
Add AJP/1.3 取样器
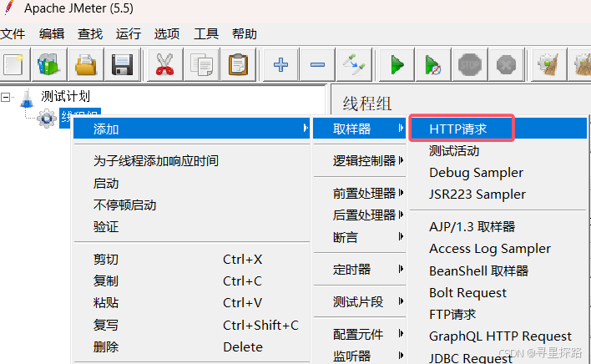tap(498, 227)
